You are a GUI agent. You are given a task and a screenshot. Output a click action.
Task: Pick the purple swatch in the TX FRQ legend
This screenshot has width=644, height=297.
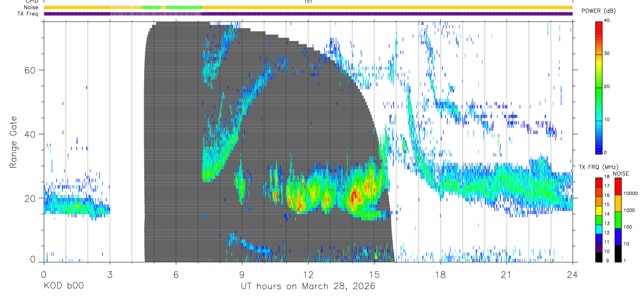click(599, 248)
